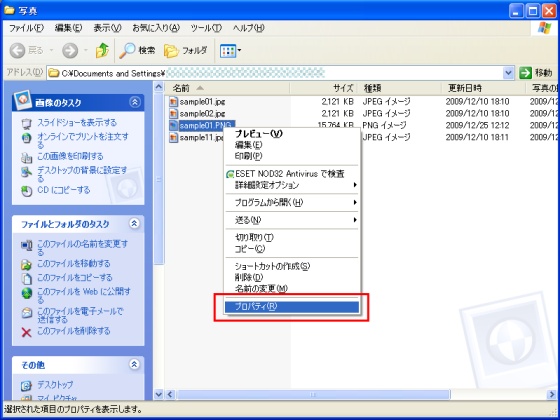Open the ヘルプ(H) menu
Viewport: 560px width, 420px height.
click(x=249, y=28)
